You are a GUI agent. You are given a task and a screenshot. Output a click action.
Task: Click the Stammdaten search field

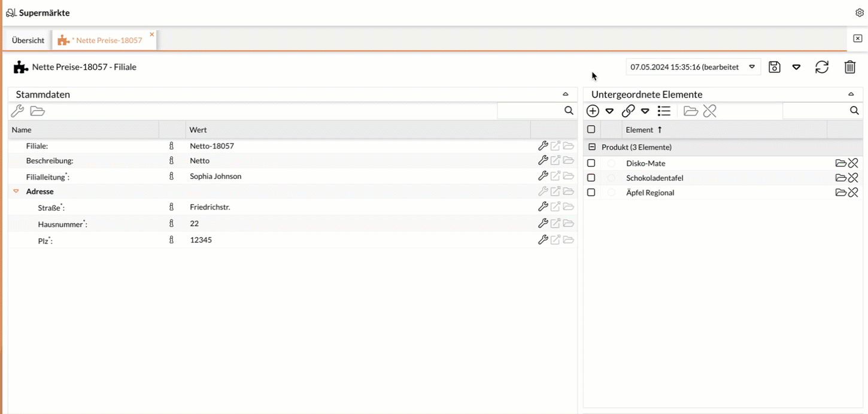(530, 111)
